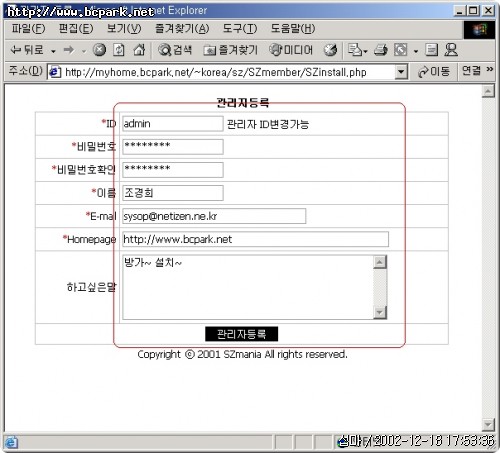The height and width of the screenshot is (453, 500).
Task: Click the Go (이동) button
Action: tap(434, 71)
